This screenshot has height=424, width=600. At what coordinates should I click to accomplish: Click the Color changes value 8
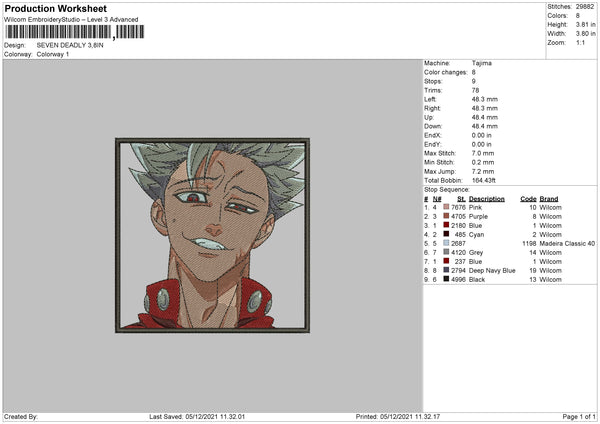click(474, 72)
